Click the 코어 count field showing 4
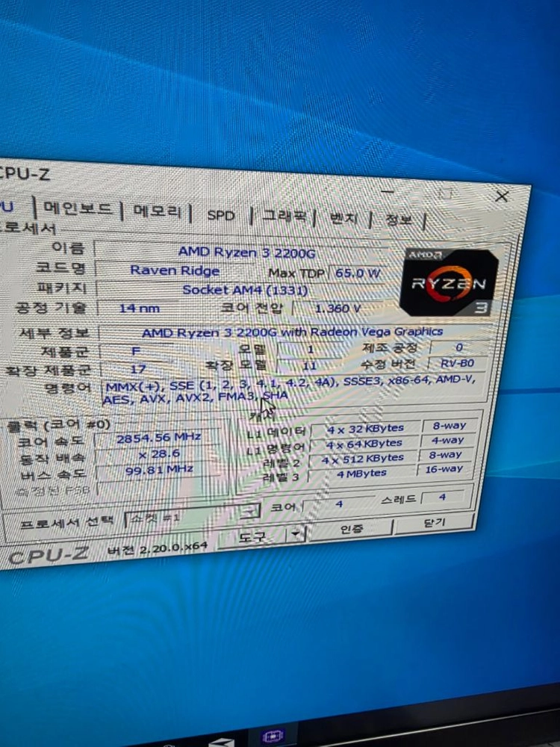Screen dimensions: 560x747 pyautogui.click(x=338, y=503)
